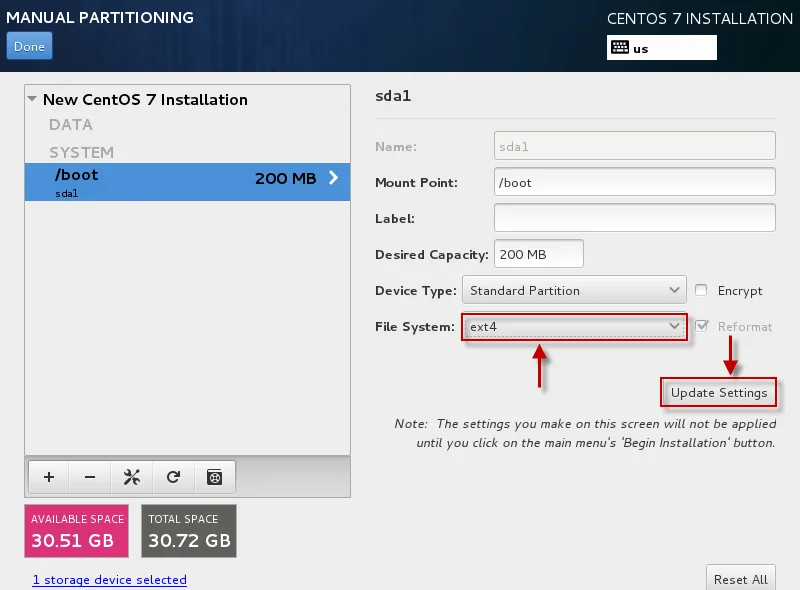800x590 pixels.
Task: Select the /boot sda1 partition entry
Action: 150,182
